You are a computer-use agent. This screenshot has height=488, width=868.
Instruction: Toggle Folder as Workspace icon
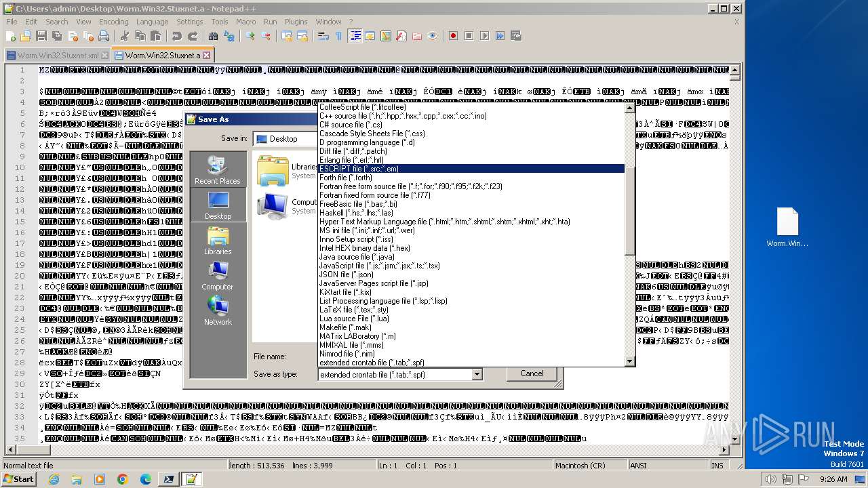click(417, 36)
